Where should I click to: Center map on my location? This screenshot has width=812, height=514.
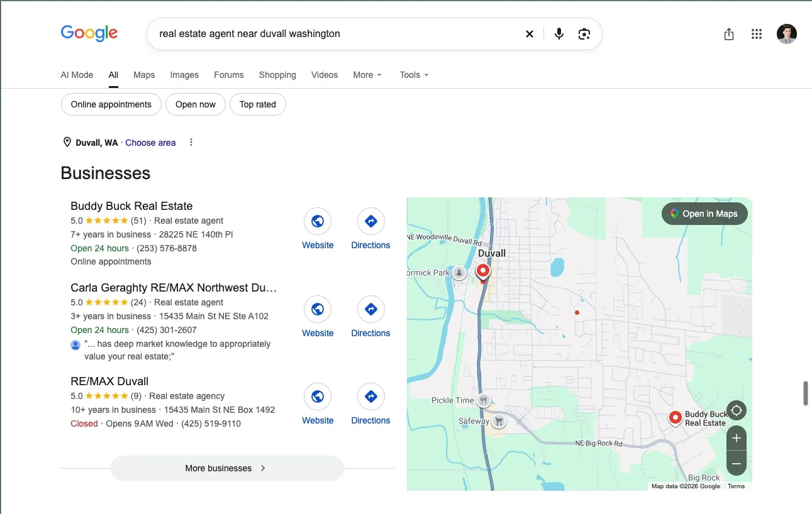[x=737, y=411]
